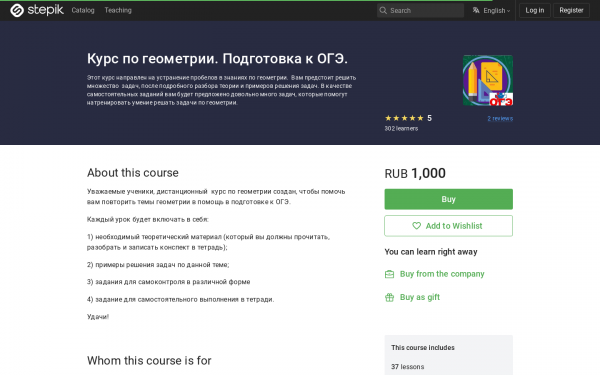600x375 pixels.
Task: Open the Catalog menu item
Action: [x=83, y=10]
